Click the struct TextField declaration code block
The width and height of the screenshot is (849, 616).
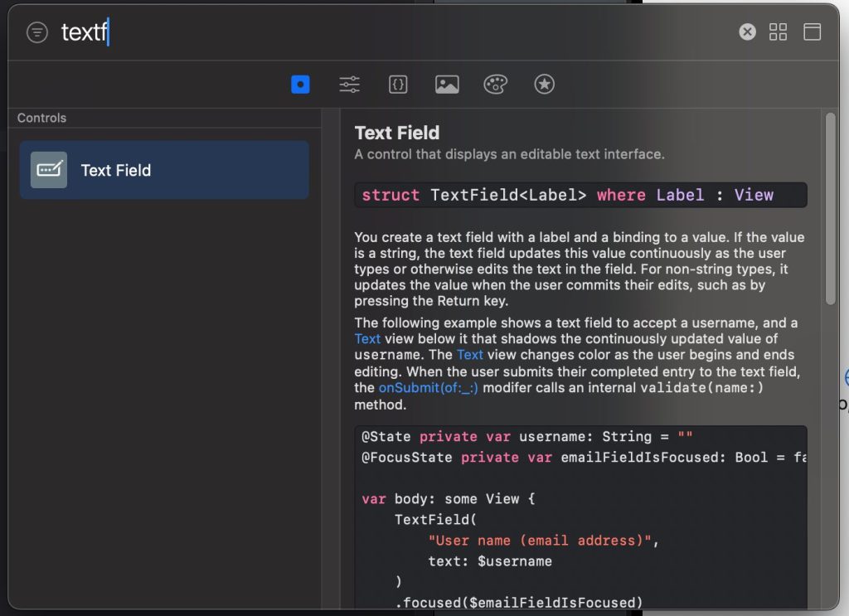coord(580,196)
